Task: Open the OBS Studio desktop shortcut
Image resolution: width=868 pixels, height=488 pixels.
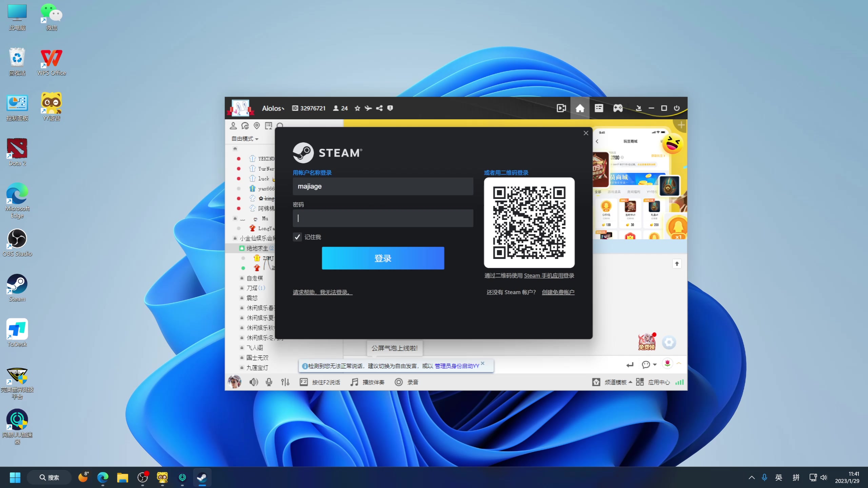Action: (x=17, y=243)
